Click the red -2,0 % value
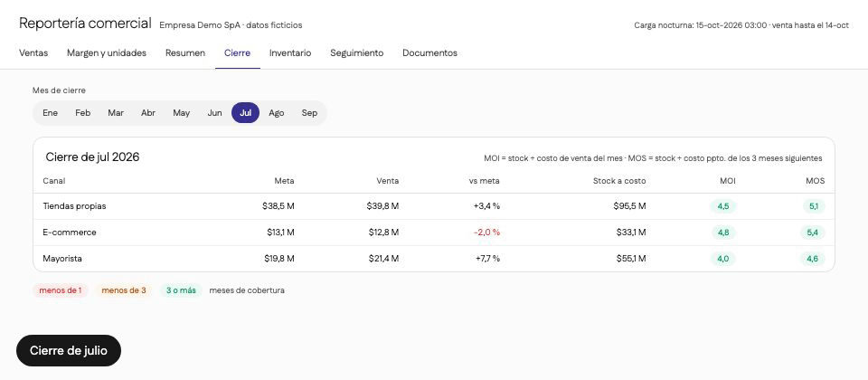This screenshot has height=380, width=868. click(x=486, y=233)
